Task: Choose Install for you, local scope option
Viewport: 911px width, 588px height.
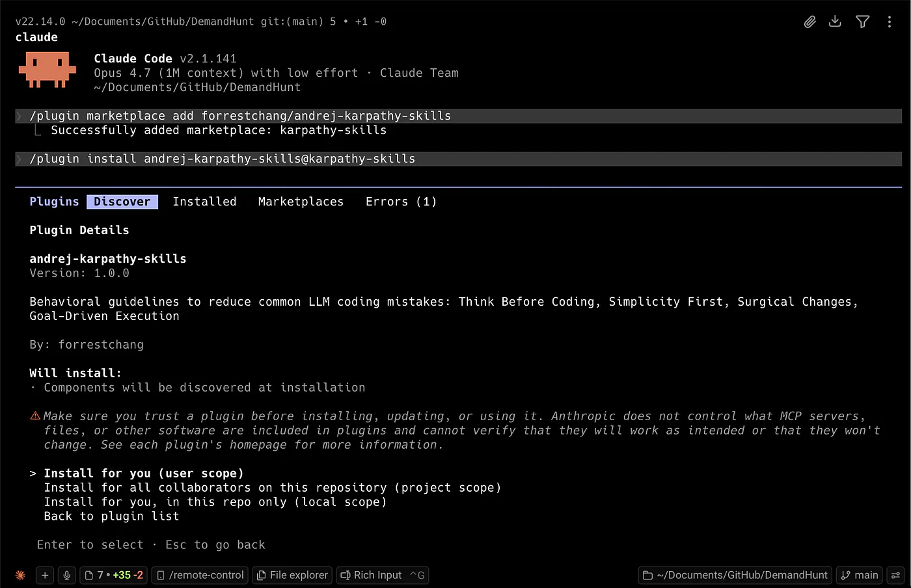Action: tap(215, 502)
